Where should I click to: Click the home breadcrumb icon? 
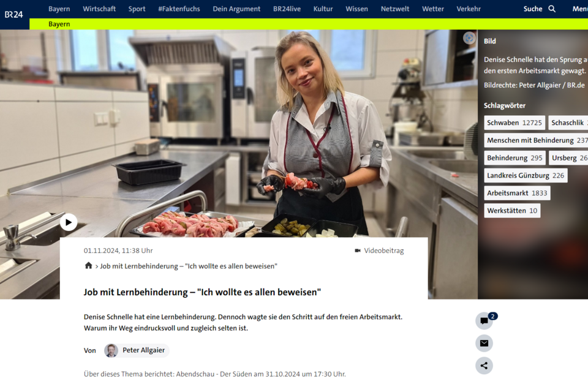pos(88,266)
